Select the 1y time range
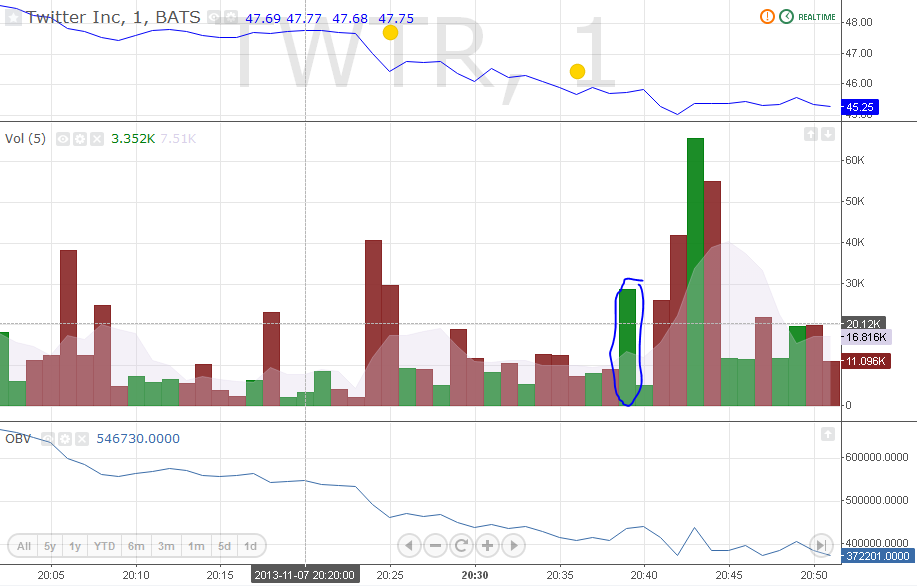The height and width of the screenshot is (586, 917). (x=75, y=546)
